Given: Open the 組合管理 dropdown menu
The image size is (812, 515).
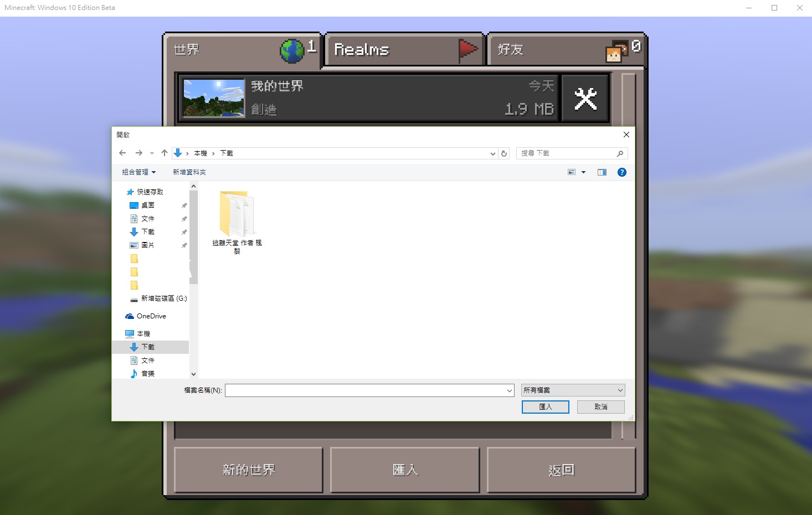Looking at the screenshot, I should [137, 172].
